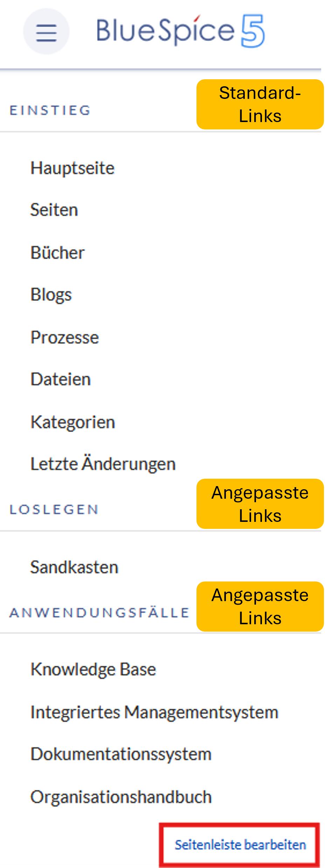Open the Bücher section

[x=58, y=253]
